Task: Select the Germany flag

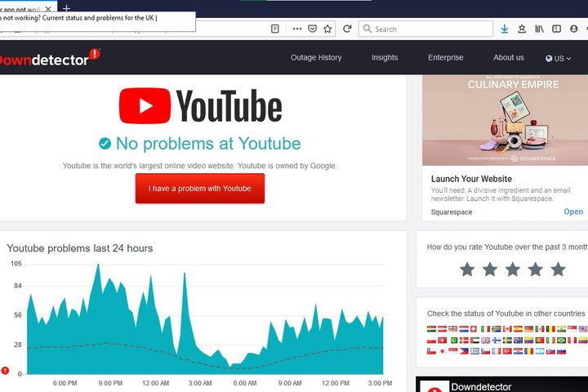Action: [x=528, y=329]
